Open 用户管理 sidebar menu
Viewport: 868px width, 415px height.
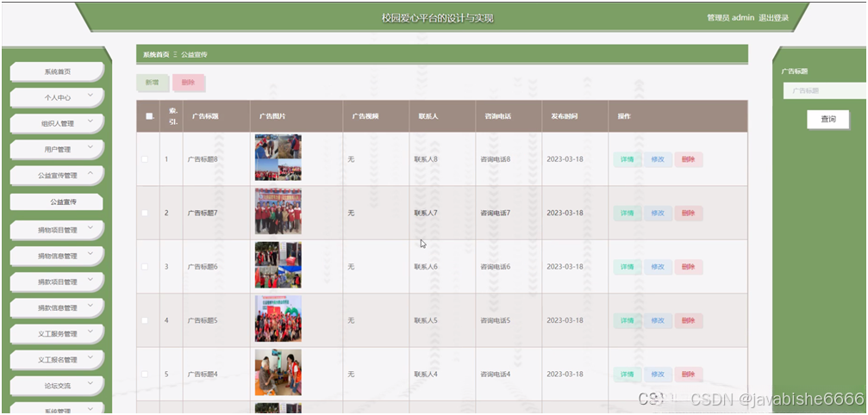click(x=57, y=150)
